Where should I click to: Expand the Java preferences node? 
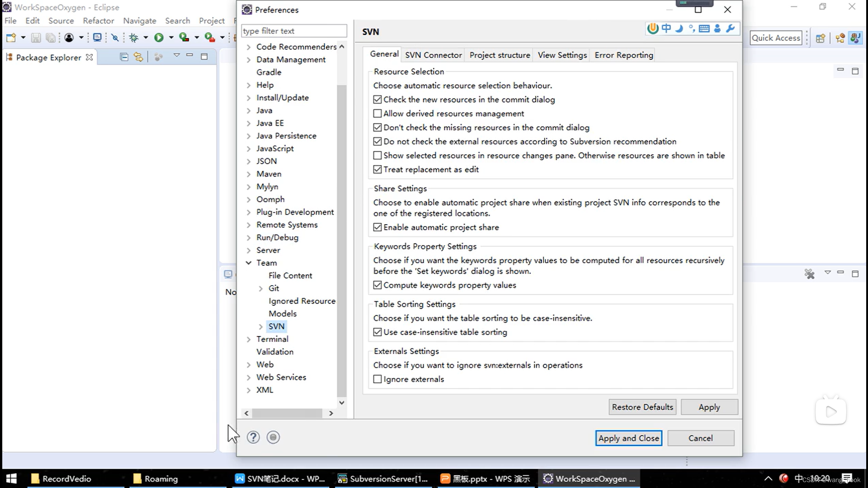[x=249, y=110]
